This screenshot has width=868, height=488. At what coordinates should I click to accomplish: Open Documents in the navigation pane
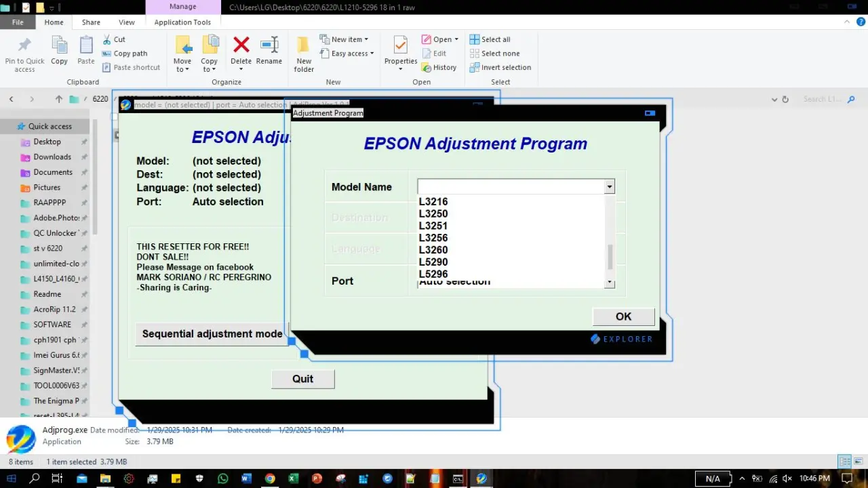[x=53, y=172]
